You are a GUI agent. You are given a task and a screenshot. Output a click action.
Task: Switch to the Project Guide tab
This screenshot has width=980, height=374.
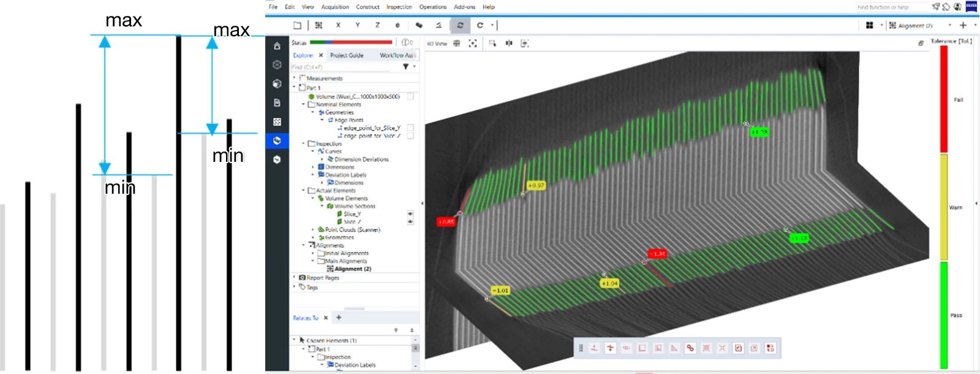(x=347, y=55)
